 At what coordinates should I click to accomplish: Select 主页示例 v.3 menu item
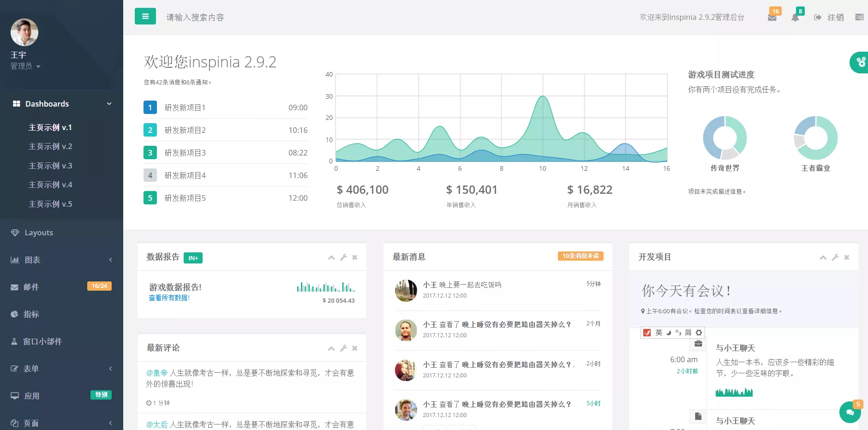point(50,166)
